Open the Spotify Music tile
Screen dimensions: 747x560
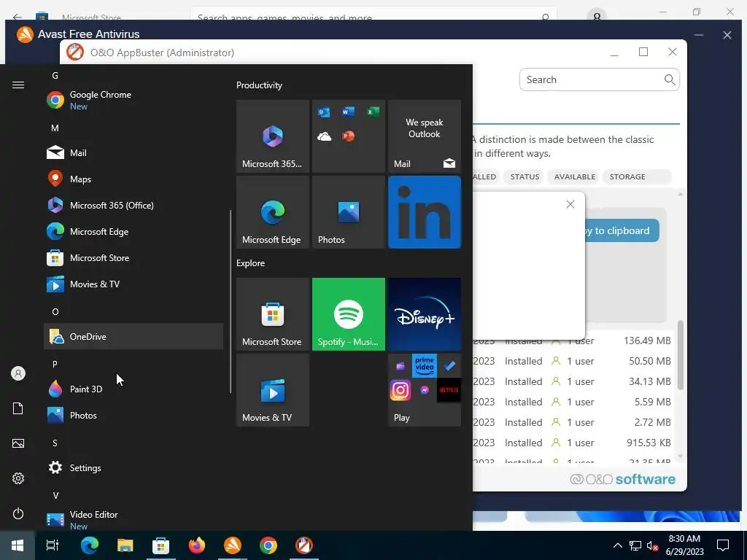(x=349, y=314)
